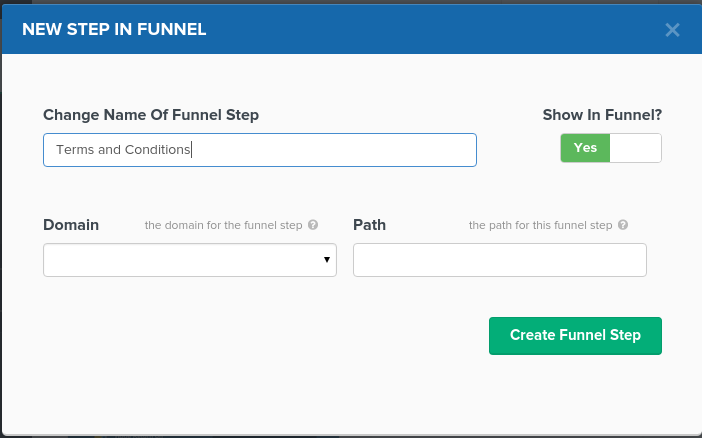Click the white half of the Show In Funnel switch
Image resolution: width=702 pixels, height=438 pixels.
636,148
